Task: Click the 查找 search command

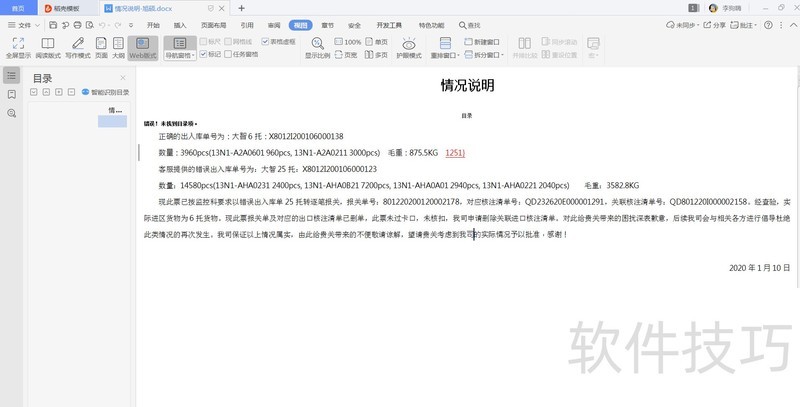Action: coord(469,25)
